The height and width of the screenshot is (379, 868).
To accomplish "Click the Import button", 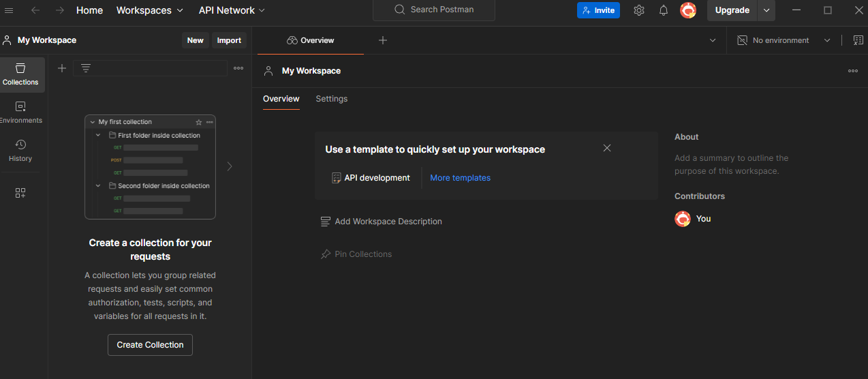I will 229,40.
